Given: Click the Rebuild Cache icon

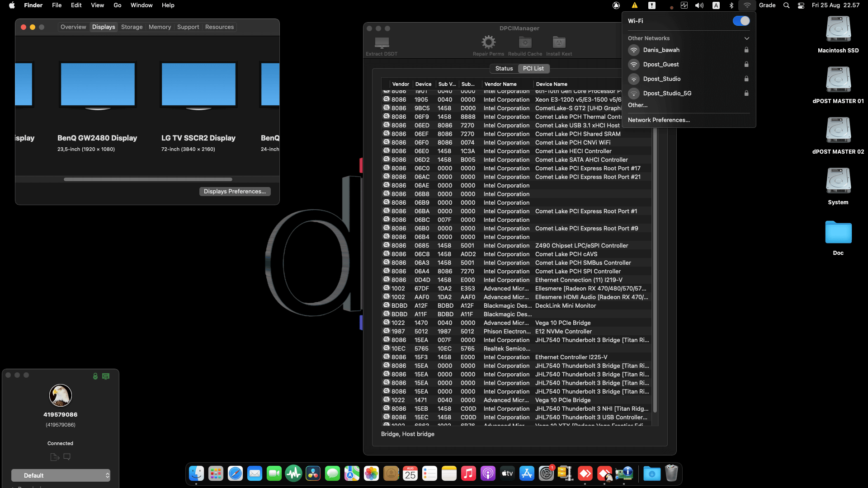Looking at the screenshot, I should click(x=525, y=42).
